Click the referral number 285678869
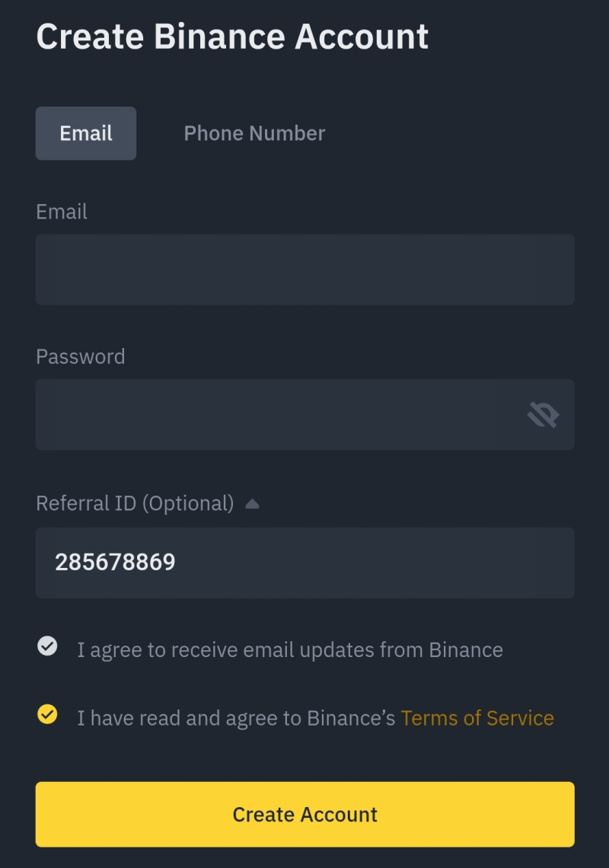 115,563
